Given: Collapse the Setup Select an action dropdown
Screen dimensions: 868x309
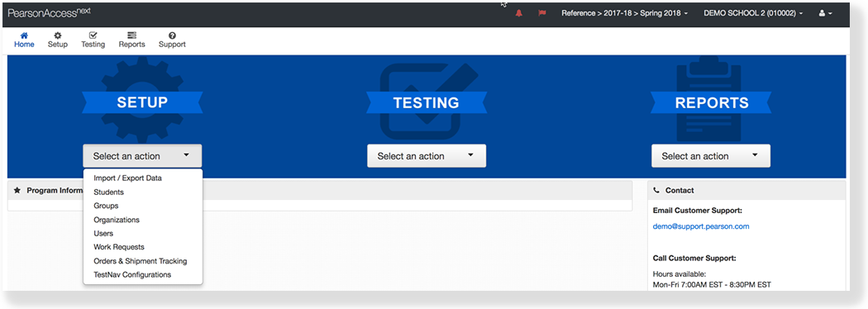Looking at the screenshot, I should (x=142, y=156).
